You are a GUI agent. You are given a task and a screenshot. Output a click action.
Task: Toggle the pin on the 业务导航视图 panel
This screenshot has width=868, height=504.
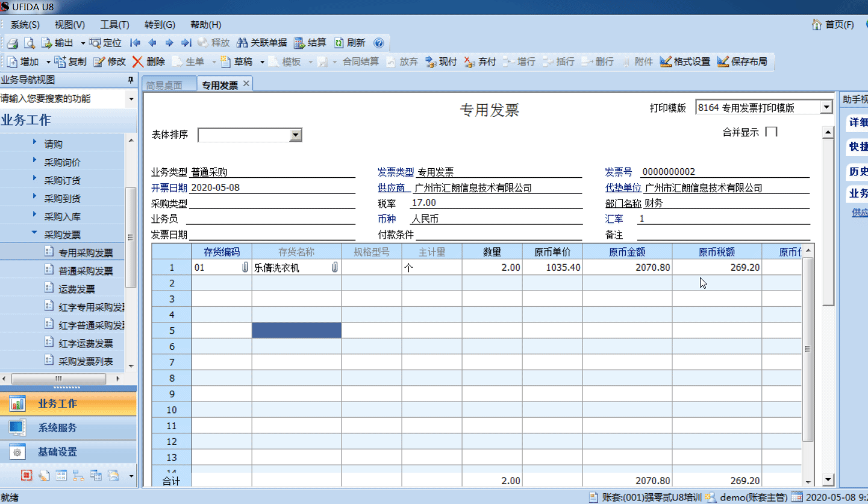(x=130, y=80)
